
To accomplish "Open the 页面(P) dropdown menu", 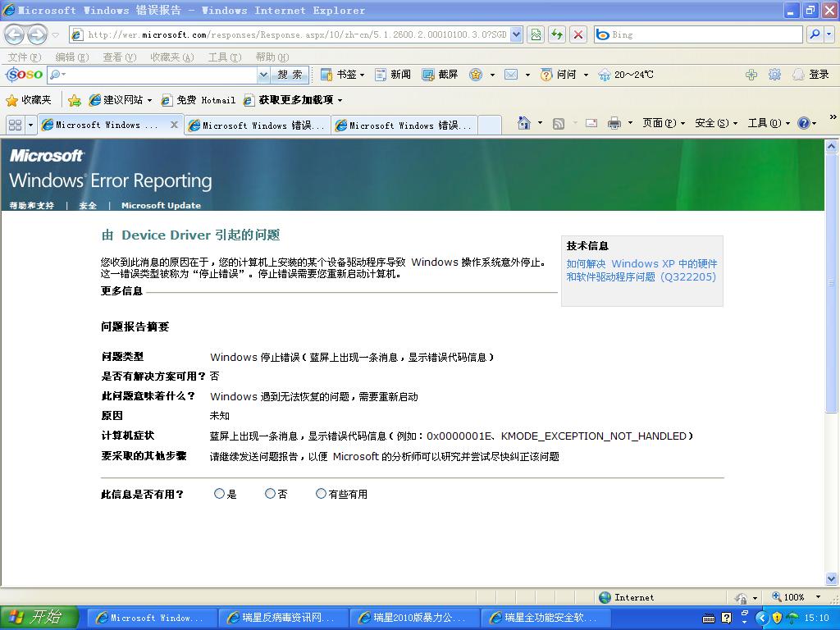I will pyautogui.click(x=664, y=123).
